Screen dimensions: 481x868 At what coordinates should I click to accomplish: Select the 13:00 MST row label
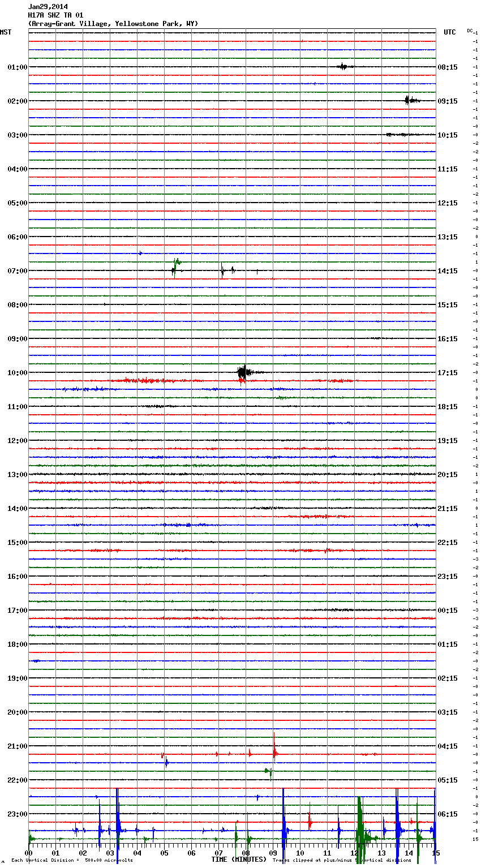(x=18, y=475)
